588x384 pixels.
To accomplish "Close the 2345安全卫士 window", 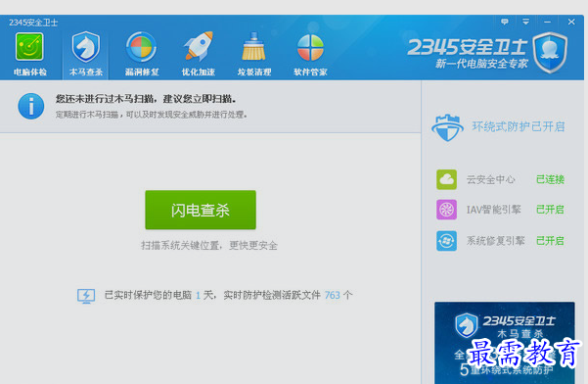I will pyautogui.click(x=571, y=22).
